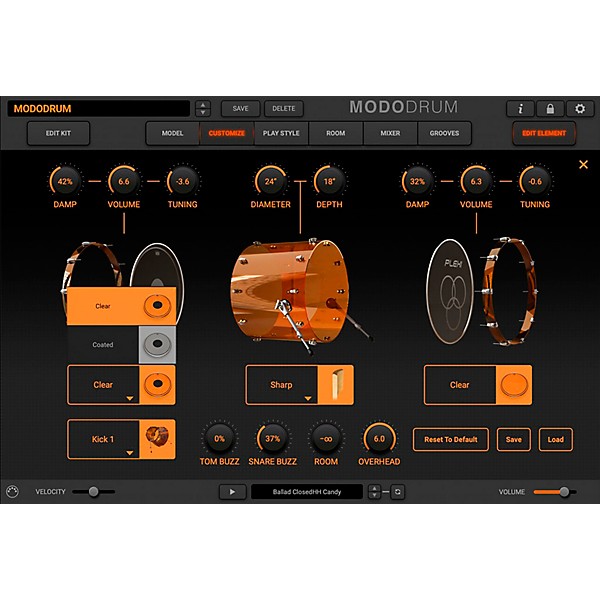The height and width of the screenshot is (600, 600).
Task: Click the MIDI connector icon near Velocity
Action: [x=12, y=491]
